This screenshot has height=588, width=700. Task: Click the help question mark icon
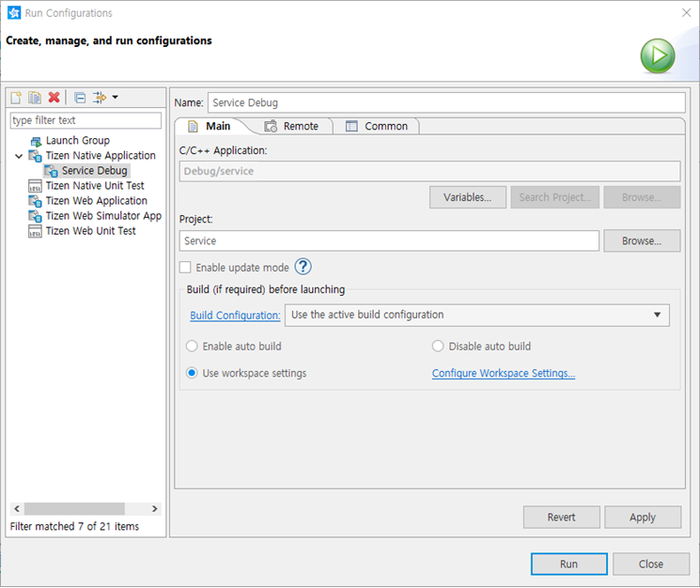[303, 267]
